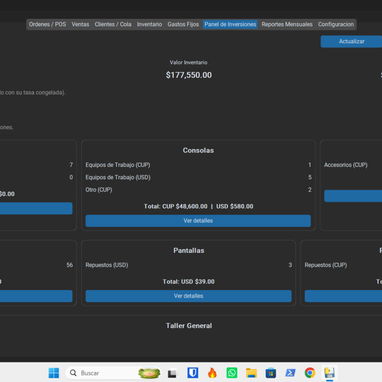Viewport: 382px width, 382px height.
Task: Click Ver detalles in the Consolas card
Action: 198,221
